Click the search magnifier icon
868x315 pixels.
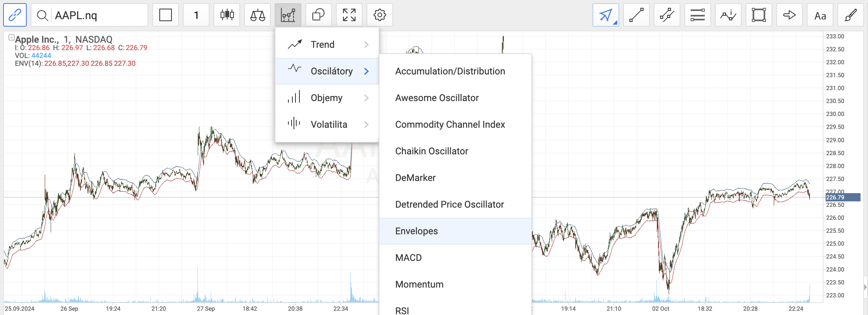[x=42, y=15]
